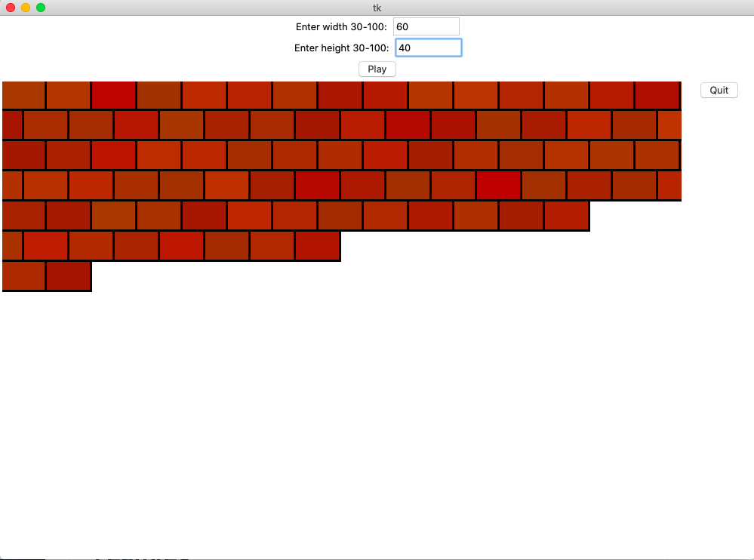Click the first brick in the top row
754x560 pixels.
23,94
